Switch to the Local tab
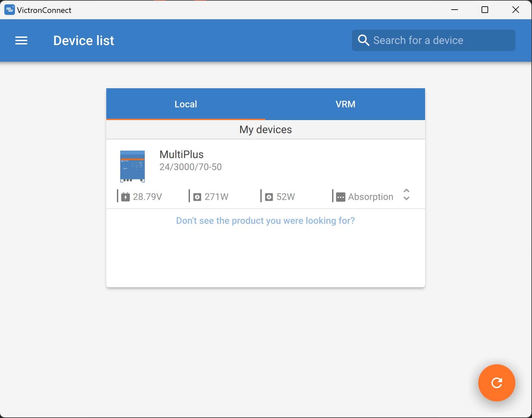The height and width of the screenshot is (418, 532). (186, 104)
